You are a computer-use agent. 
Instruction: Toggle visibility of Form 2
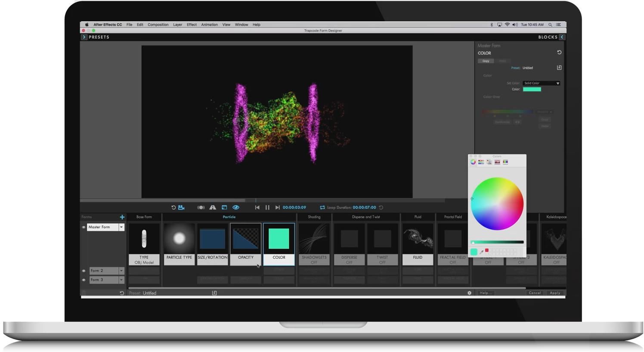point(84,271)
